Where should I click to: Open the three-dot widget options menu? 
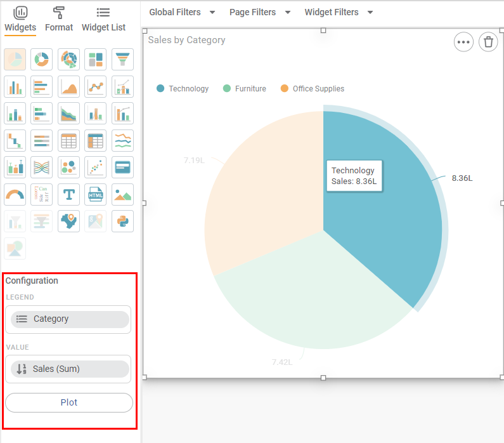click(x=463, y=42)
